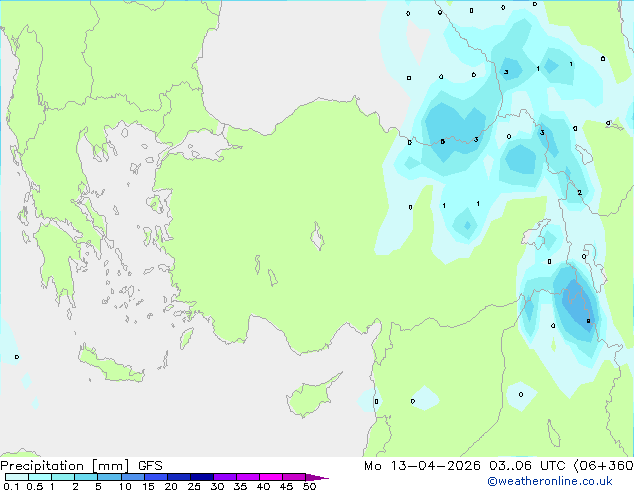
Task: Click the island of Cyprus on the map
Action: (x=309, y=397)
